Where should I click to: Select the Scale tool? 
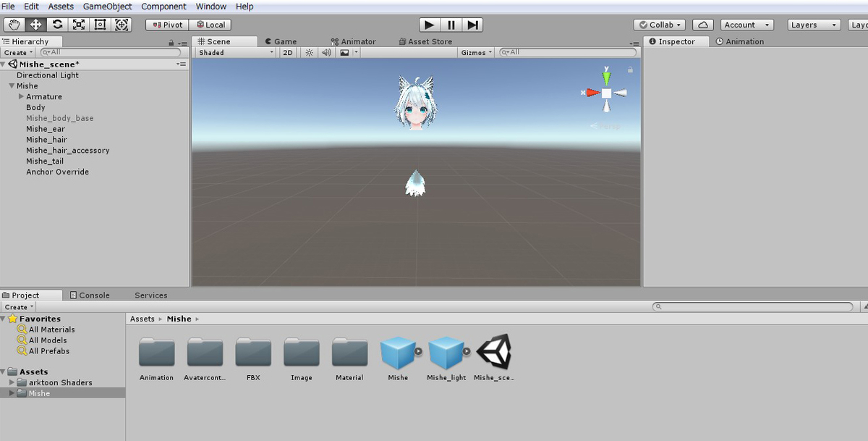(x=79, y=25)
